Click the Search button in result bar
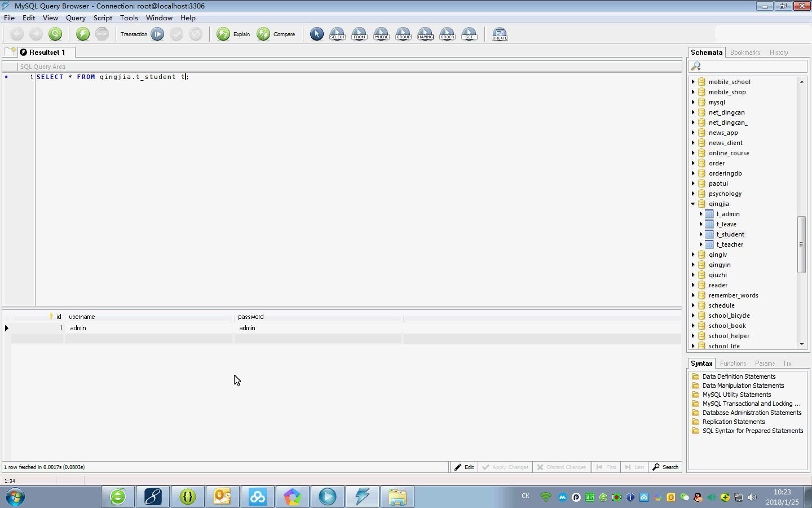The height and width of the screenshot is (508, 812). click(665, 467)
